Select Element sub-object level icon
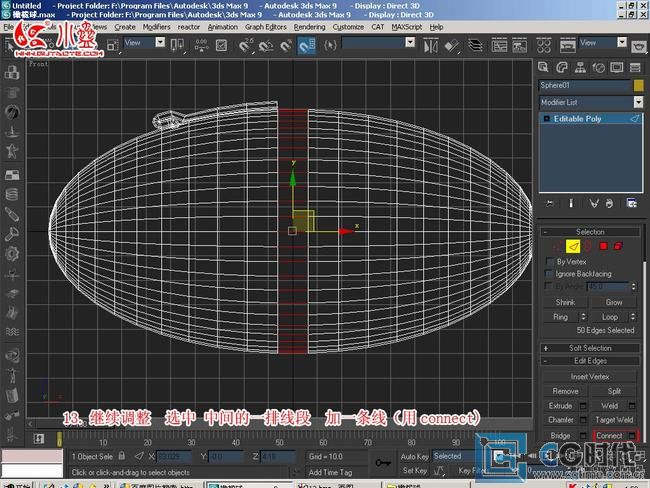The height and width of the screenshot is (488, 650). (x=618, y=246)
